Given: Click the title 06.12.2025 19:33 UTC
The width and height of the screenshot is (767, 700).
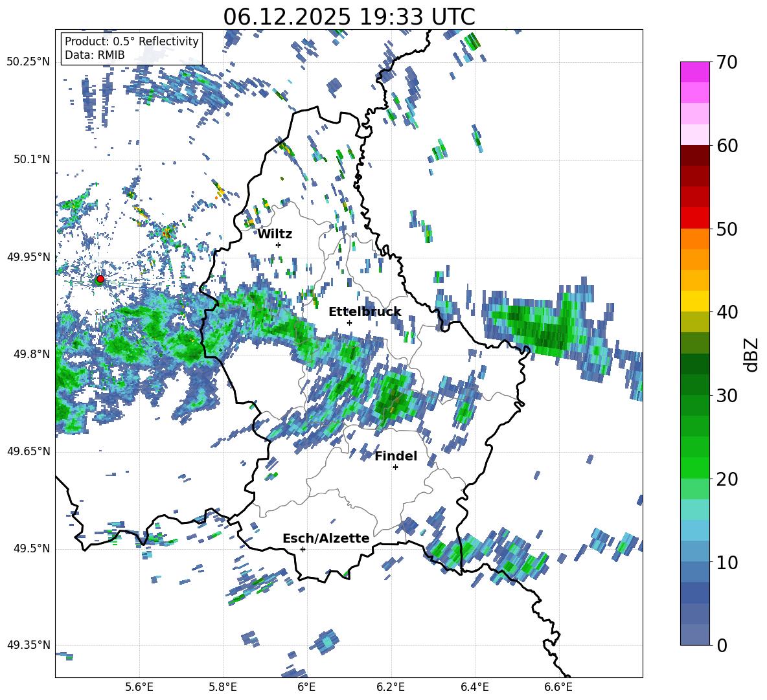Looking at the screenshot, I should pos(349,17).
